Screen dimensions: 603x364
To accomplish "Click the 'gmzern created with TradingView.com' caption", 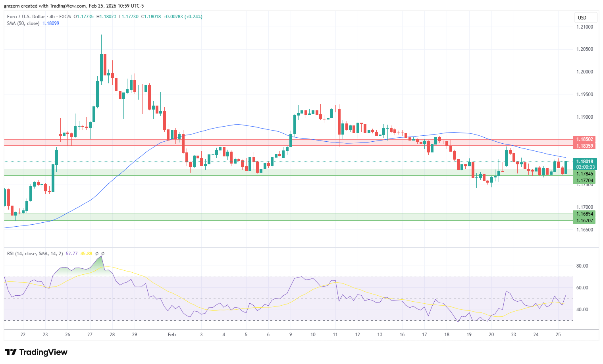I will 45,6.
